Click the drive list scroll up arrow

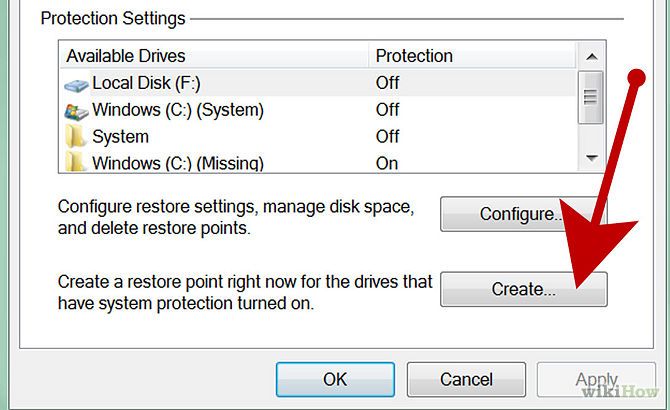tap(591, 57)
